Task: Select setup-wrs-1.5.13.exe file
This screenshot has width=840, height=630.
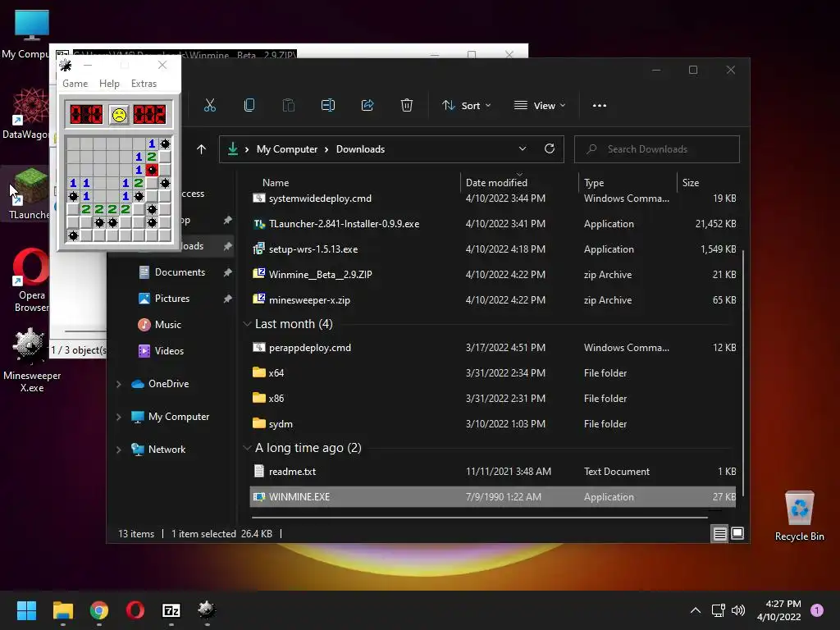Action: tap(493, 249)
